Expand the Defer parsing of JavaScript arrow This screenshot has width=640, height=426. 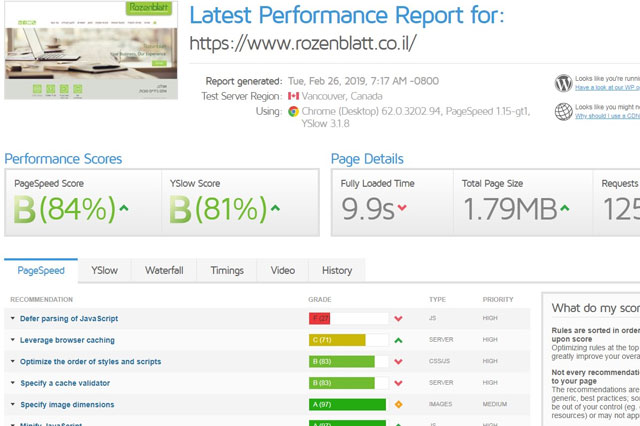[13, 318]
